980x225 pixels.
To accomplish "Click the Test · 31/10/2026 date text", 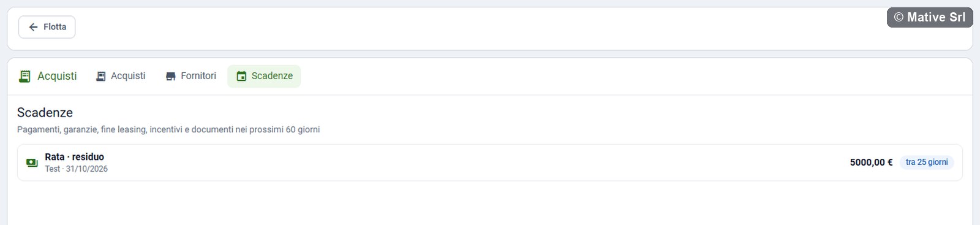I will (76, 169).
